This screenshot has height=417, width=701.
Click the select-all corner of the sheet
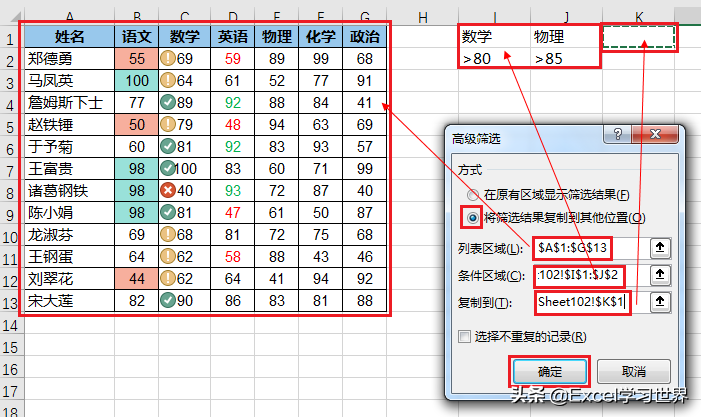pos(13,17)
